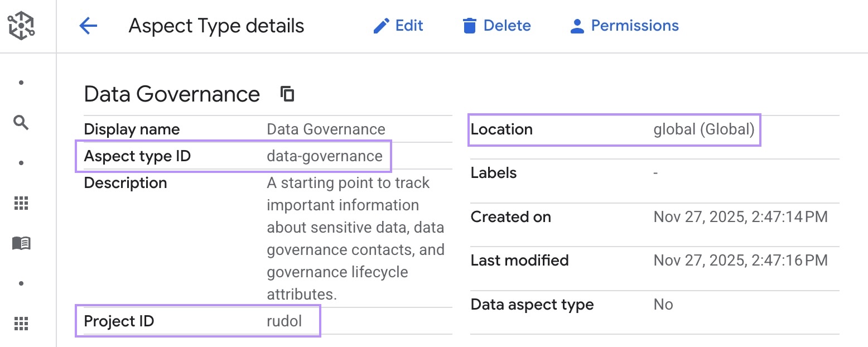Click the Edit text label

pos(409,26)
